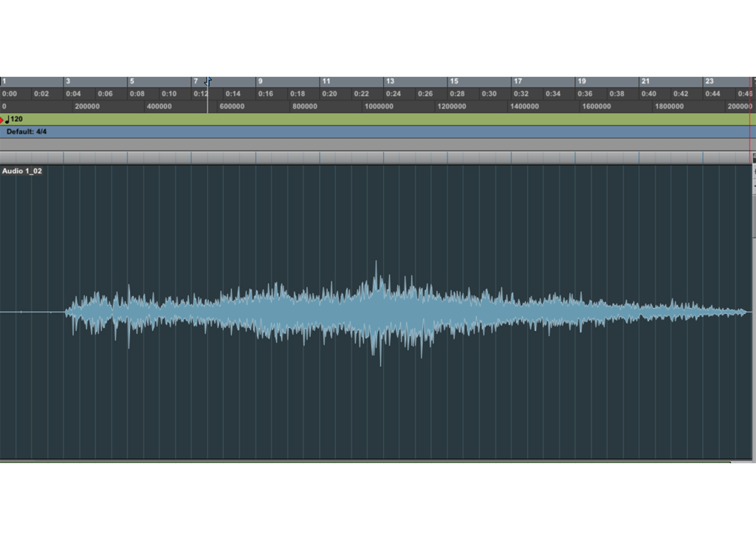Set position to 0:32 on time ruler
The height and width of the screenshot is (540, 756).
click(521, 94)
